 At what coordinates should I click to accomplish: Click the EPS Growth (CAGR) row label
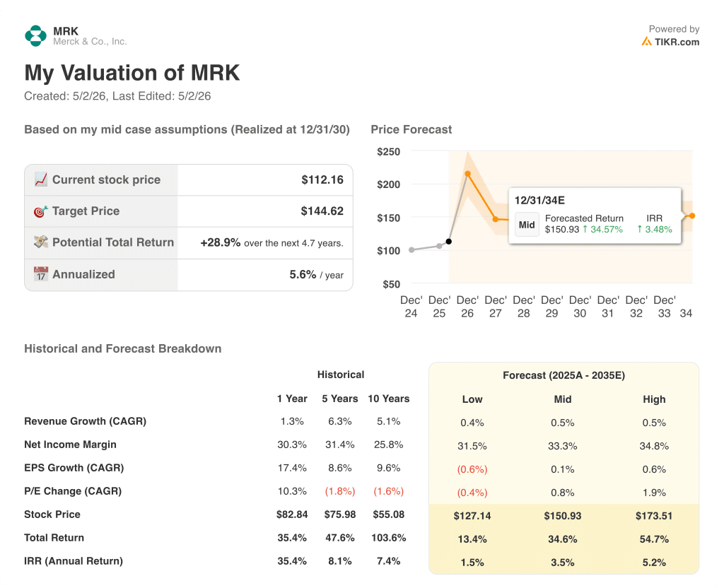point(74,468)
